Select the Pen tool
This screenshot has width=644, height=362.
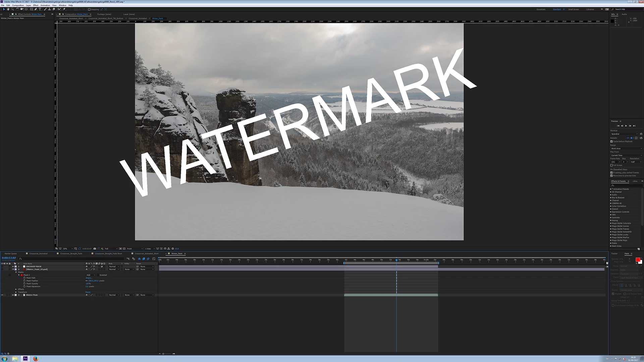pos(36,9)
